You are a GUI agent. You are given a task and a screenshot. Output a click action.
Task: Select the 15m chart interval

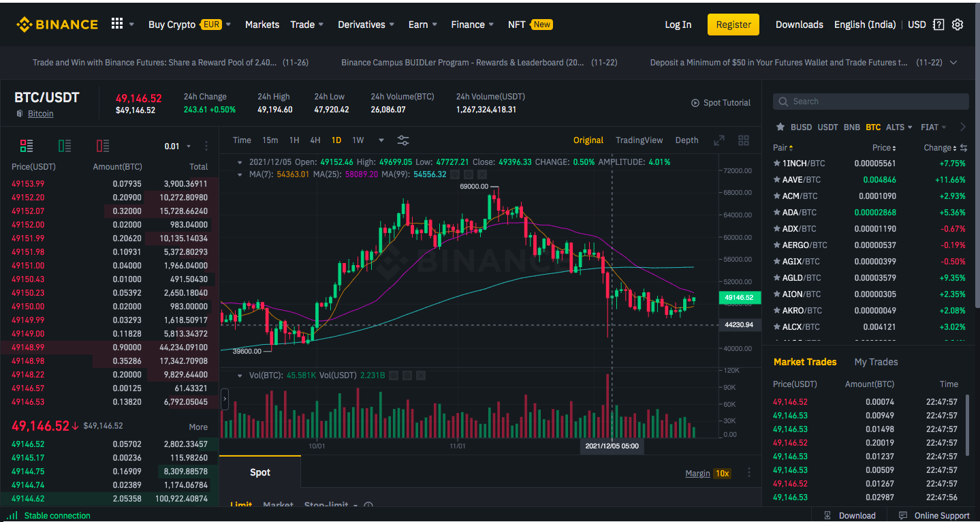270,140
